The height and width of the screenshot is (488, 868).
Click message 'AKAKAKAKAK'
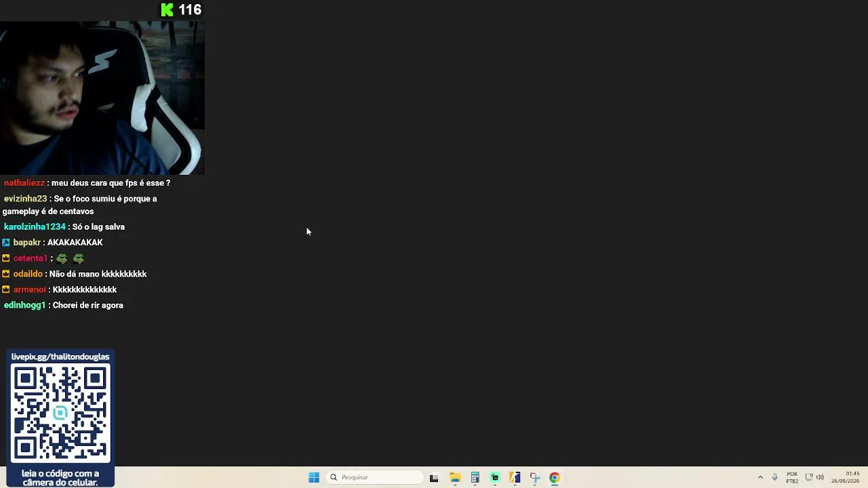pos(75,242)
